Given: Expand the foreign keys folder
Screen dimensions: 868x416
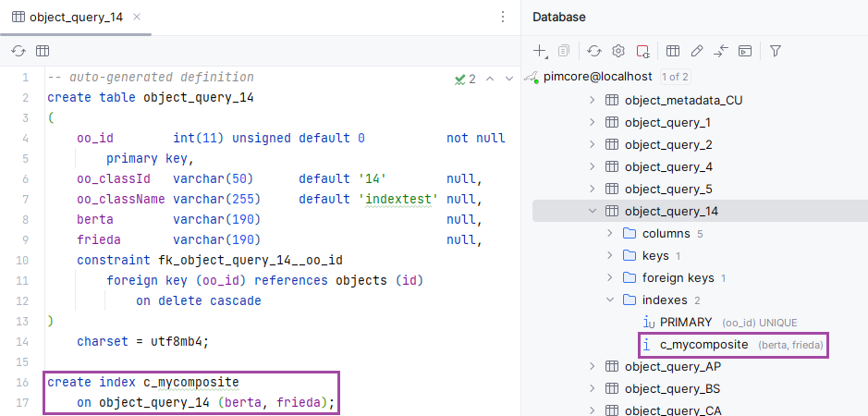Looking at the screenshot, I should [610, 277].
